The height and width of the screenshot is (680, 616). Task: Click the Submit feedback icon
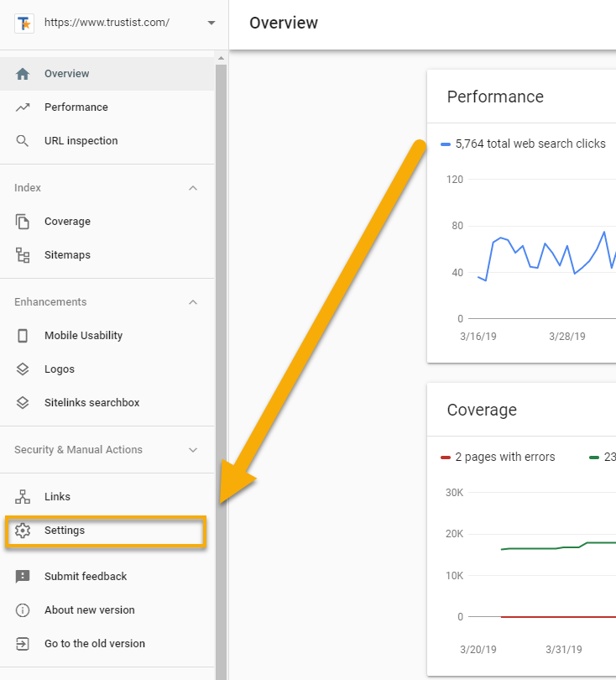coord(22,576)
